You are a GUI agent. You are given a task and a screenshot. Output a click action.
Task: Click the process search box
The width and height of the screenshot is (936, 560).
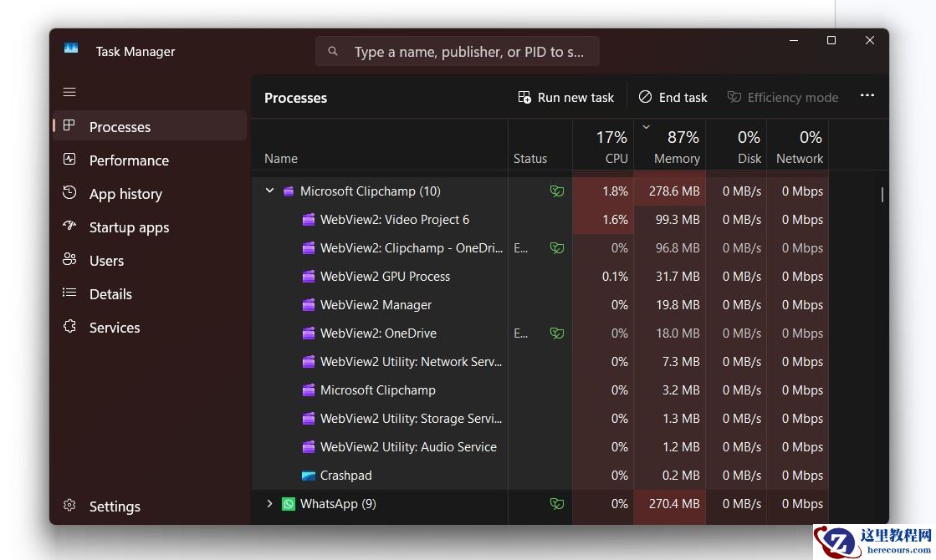457,52
